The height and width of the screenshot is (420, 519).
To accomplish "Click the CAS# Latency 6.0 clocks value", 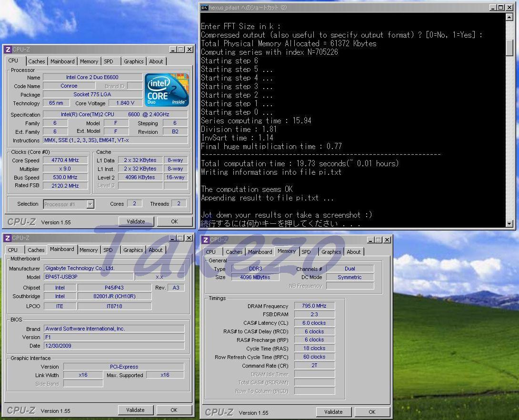I will point(314,323).
